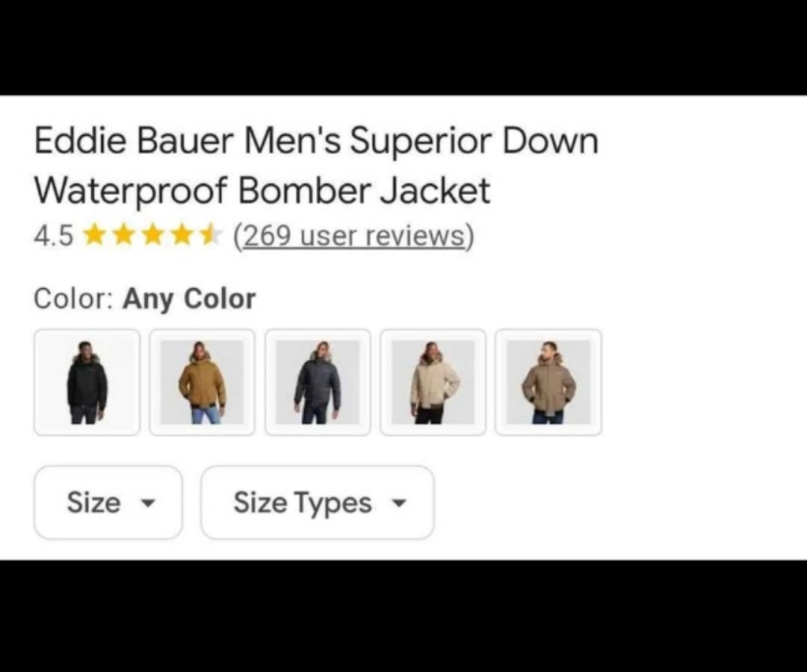The image size is (807, 672).
Task: Click the caret icon next to Size Types
Action: (399, 503)
